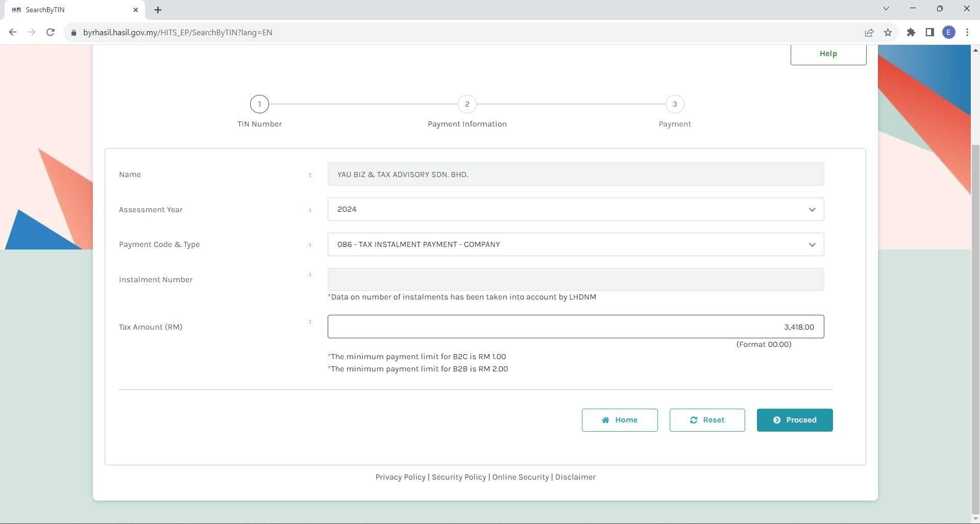Reload the current page
This screenshot has width=980, height=524.
[50, 32]
